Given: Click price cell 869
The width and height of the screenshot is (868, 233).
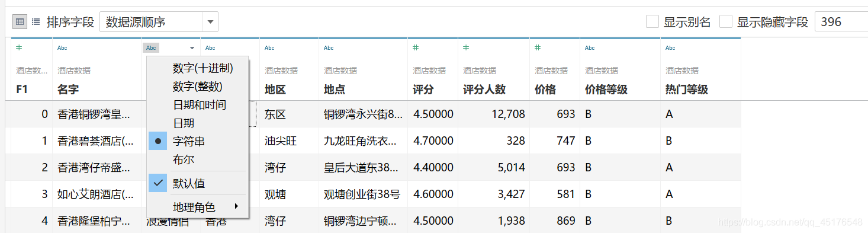Looking at the screenshot, I should click(x=555, y=221).
